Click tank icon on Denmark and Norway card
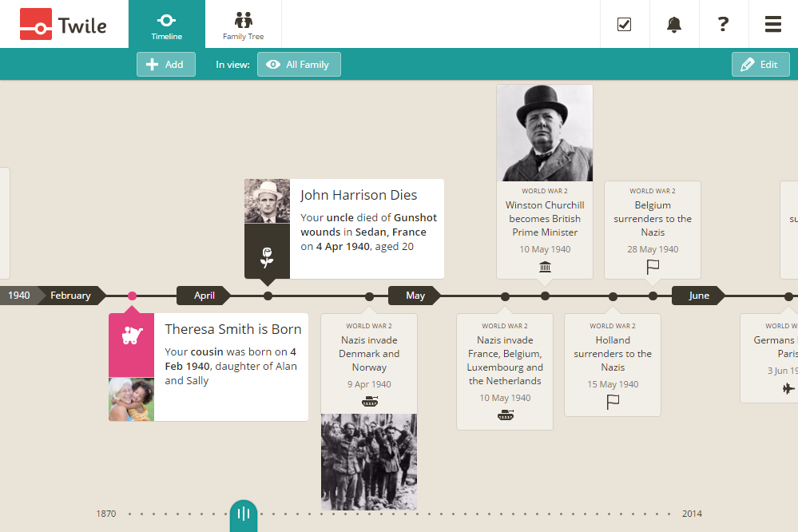Image resolution: width=798 pixels, height=532 pixels. tap(370, 402)
